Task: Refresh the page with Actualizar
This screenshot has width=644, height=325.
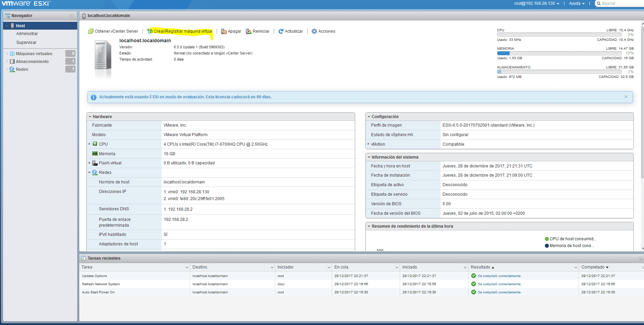Action: point(291,31)
